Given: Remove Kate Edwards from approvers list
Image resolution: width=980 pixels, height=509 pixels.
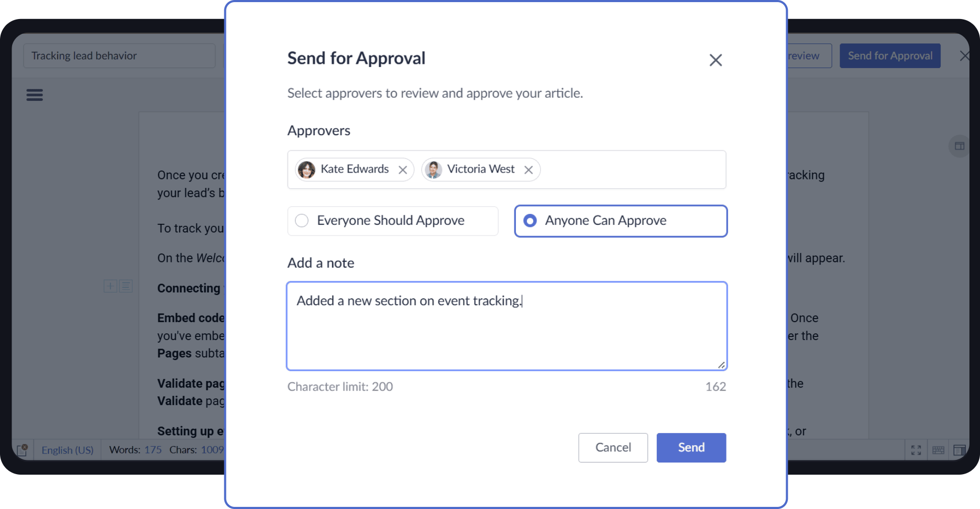Looking at the screenshot, I should tap(403, 169).
